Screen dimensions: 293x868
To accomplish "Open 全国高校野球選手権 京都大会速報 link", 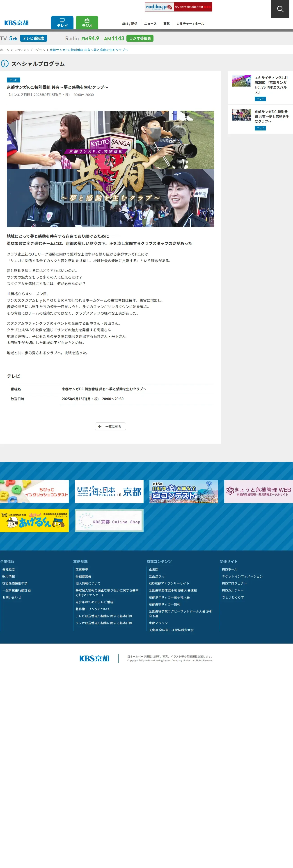I will (173, 590).
